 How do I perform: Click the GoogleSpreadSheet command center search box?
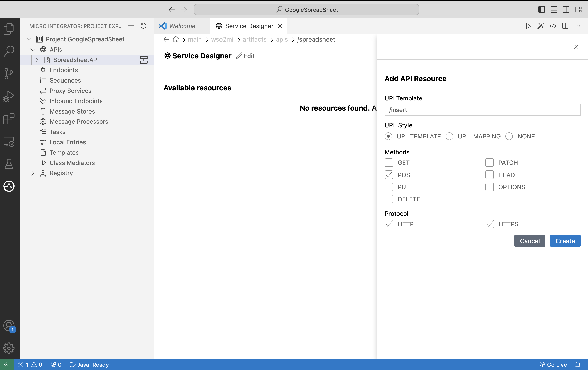[x=306, y=10]
